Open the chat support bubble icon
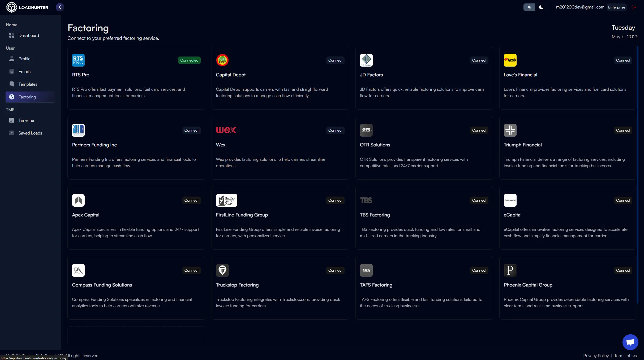 point(630,342)
